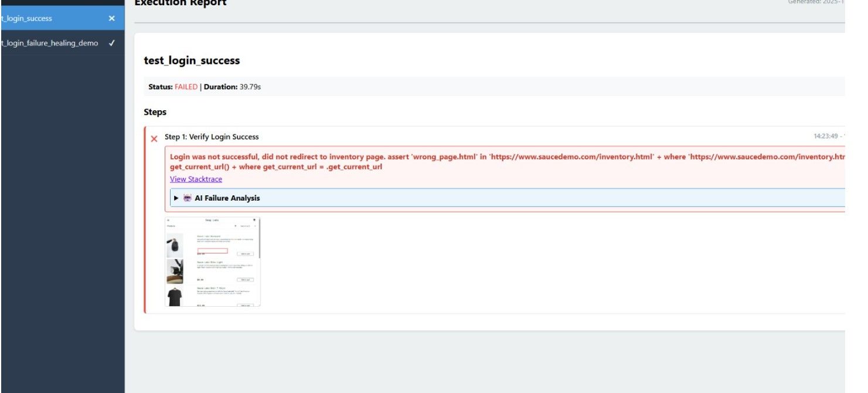Click the checkmark beside test_login_failure_healing_demo
This screenshot has height=393, width=868.
112,42
